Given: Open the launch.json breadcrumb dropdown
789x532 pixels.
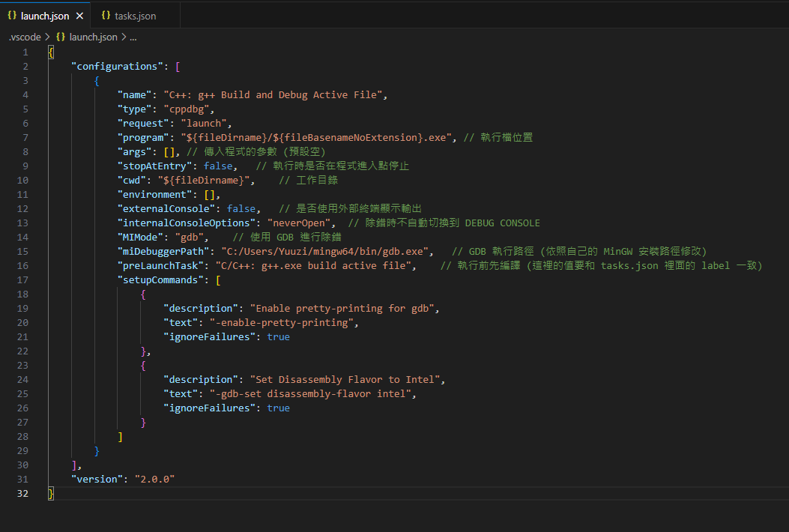Looking at the screenshot, I should click(91, 36).
